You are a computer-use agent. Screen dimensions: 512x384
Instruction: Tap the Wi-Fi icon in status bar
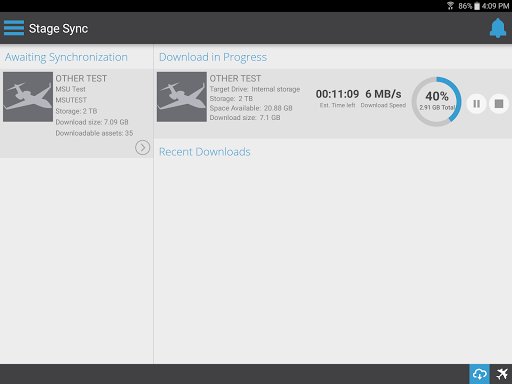click(x=450, y=5)
